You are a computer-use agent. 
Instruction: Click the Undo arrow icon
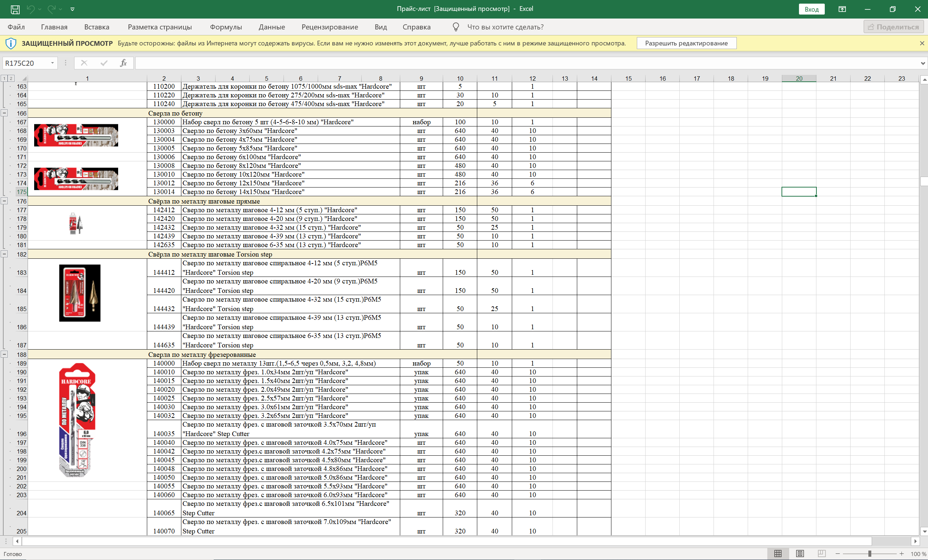[31, 9]
